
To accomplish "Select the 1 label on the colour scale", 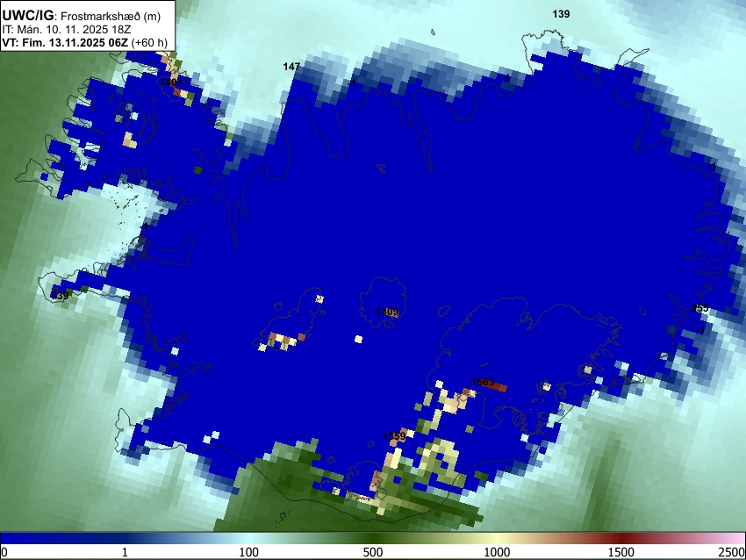I will pos(125,552).
